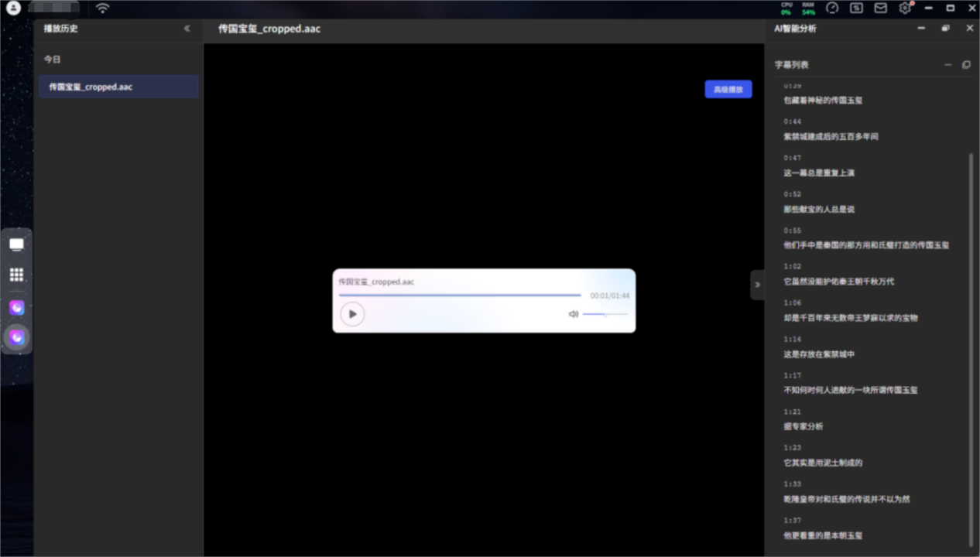Open the speedometer performance icon in top bar

pos(832,8)
